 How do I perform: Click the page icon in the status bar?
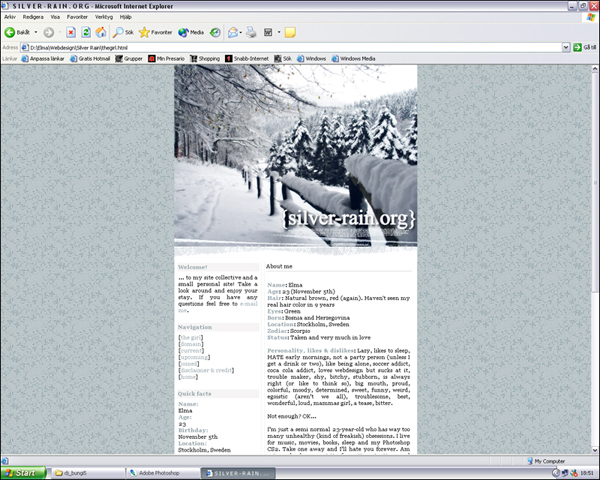5,461
